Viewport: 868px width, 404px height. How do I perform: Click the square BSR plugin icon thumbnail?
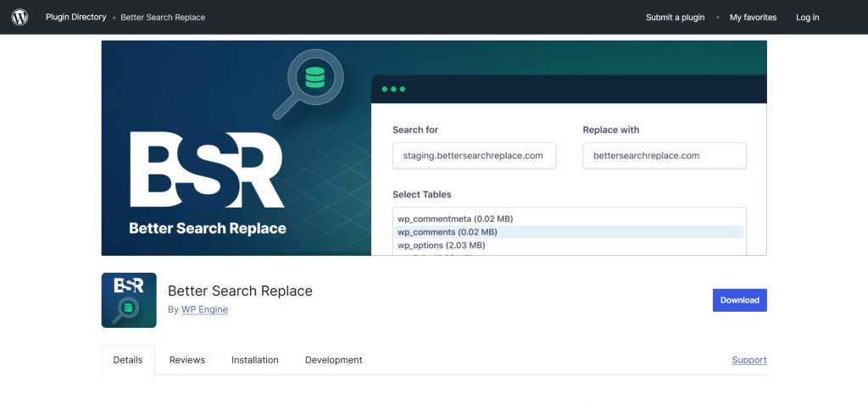(129, 300)
